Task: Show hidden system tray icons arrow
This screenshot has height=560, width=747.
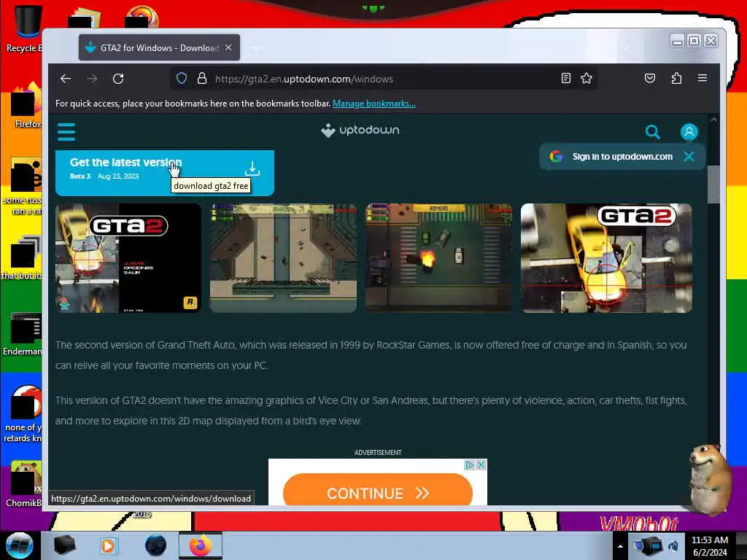Action: click(x=620, y=546)
